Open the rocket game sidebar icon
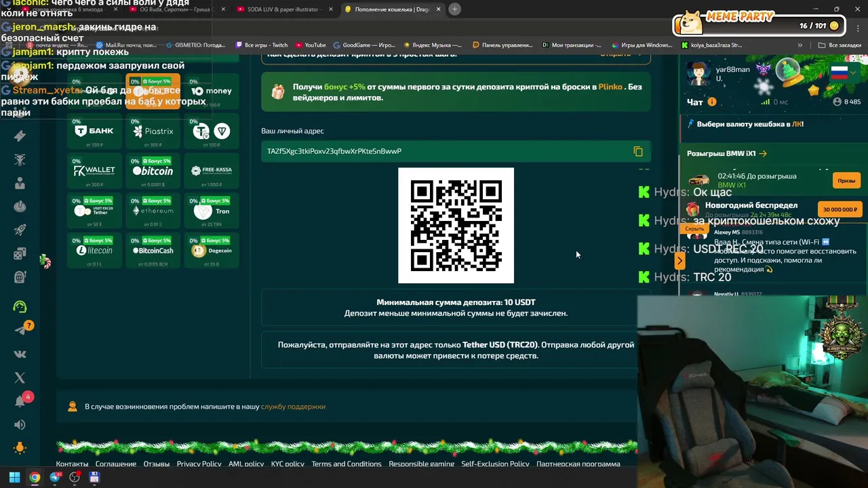 [x=20, y=230]
